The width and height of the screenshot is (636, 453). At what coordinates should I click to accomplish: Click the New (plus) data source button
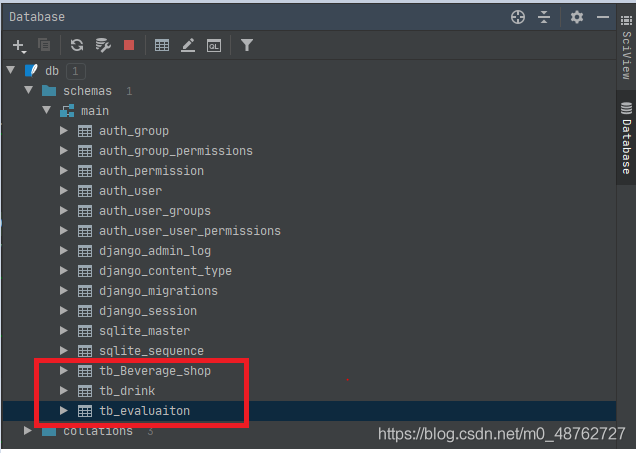click(x=19, y=45)
